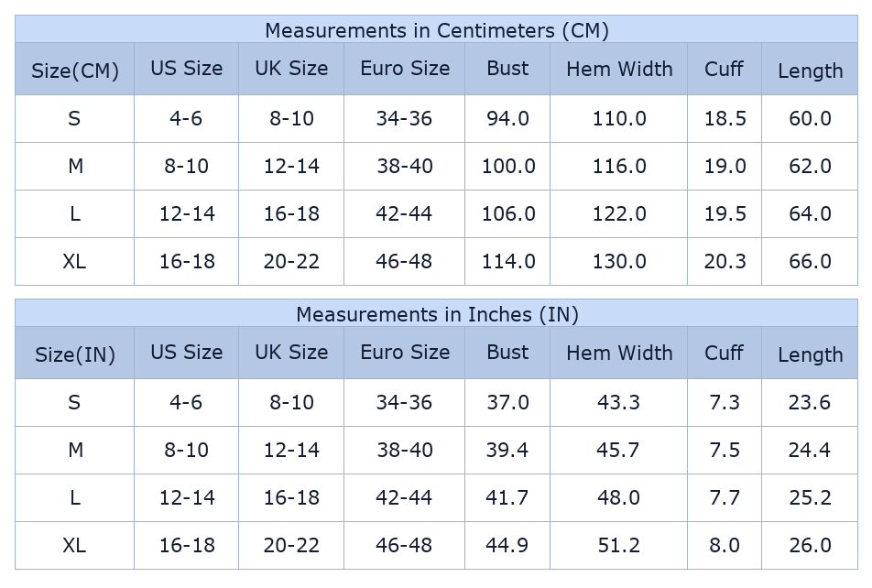Click the Bust header in the centimeters table
This screenshot has width=872, height=588.
507,69
